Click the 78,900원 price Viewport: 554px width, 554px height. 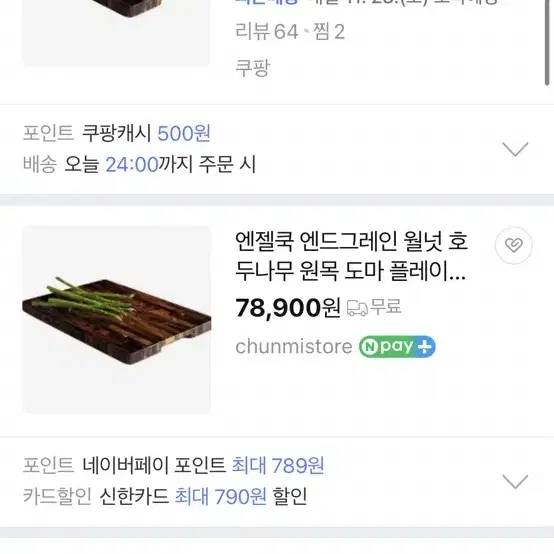pos(288,307)
